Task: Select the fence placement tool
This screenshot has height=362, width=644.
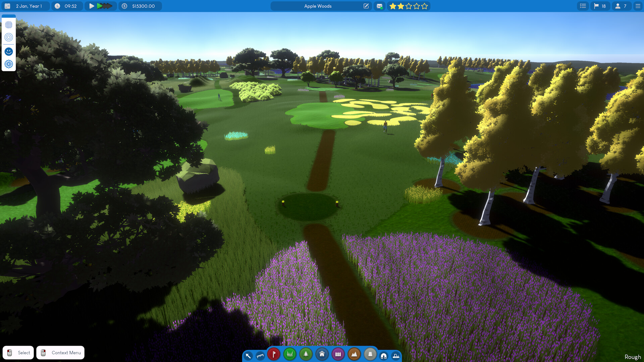Action: point(338,354)
